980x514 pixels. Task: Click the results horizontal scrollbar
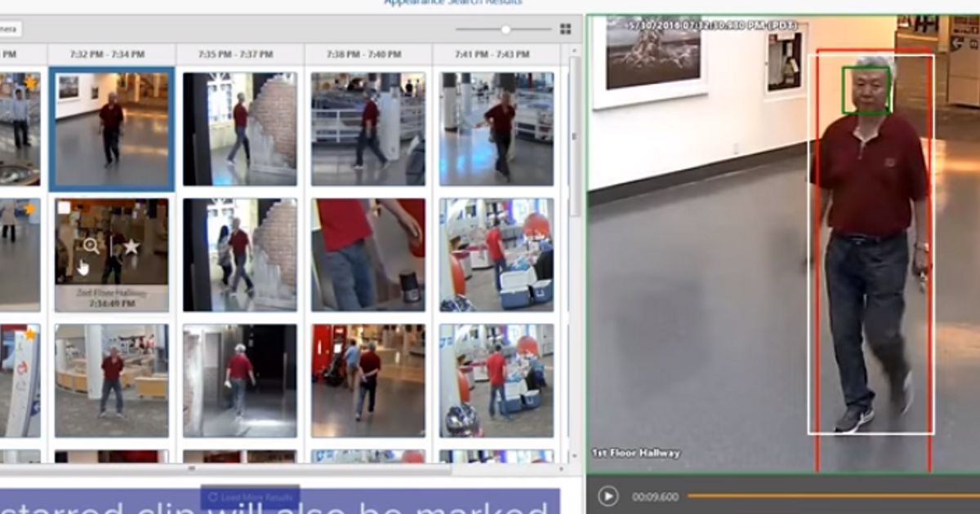click(225, 469)
